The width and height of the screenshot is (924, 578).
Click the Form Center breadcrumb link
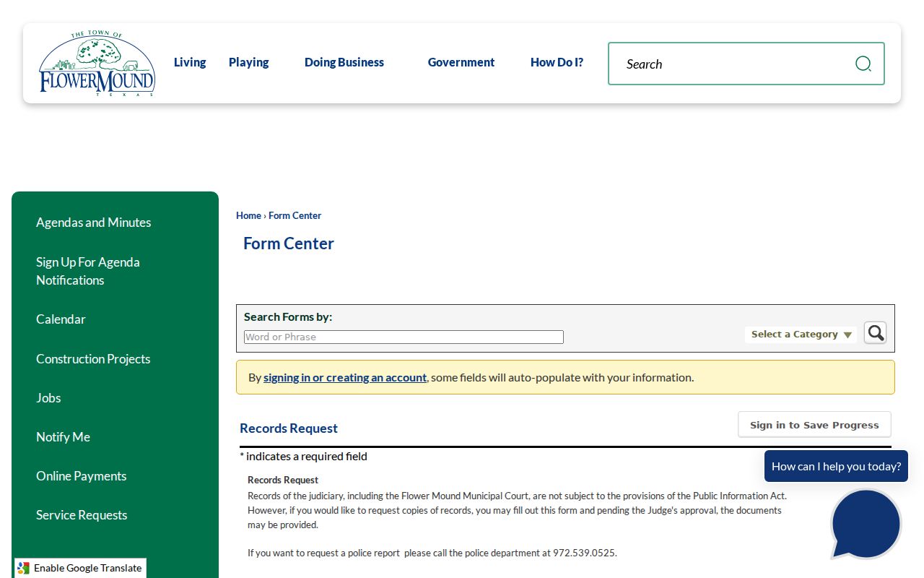coord(295,215)
